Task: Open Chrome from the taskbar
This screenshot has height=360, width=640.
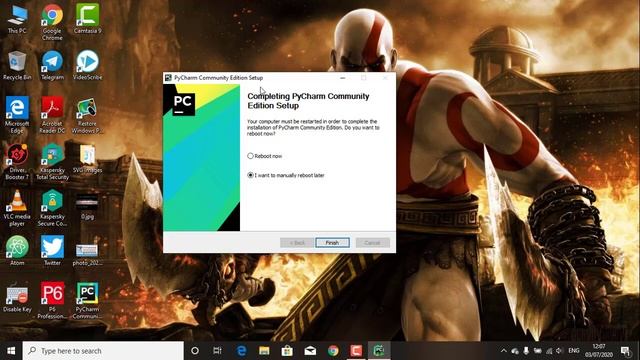Action: click(333, 351)
